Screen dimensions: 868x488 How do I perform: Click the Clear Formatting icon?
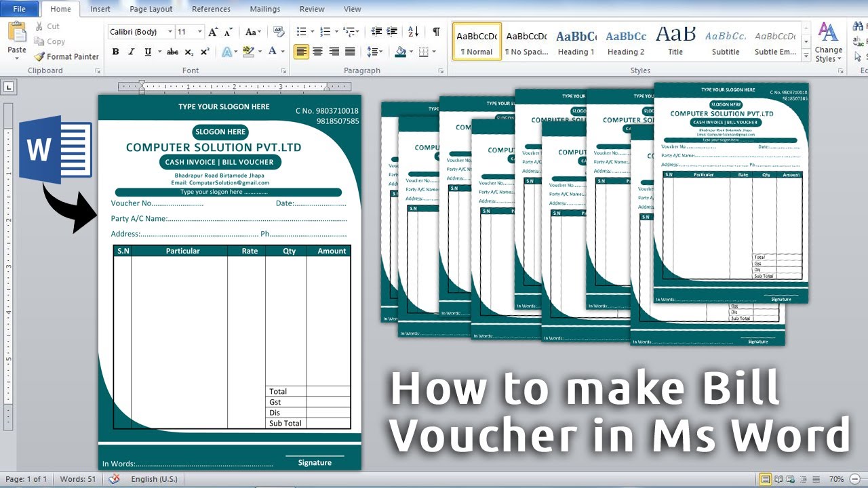point(279,32)
